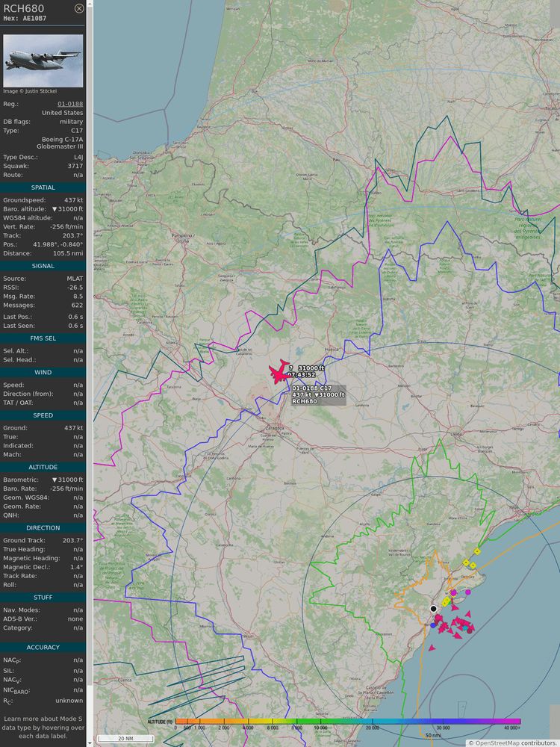Click the FMS SEL section header
The image size is (560, 747).
click(x=43, y=338)
